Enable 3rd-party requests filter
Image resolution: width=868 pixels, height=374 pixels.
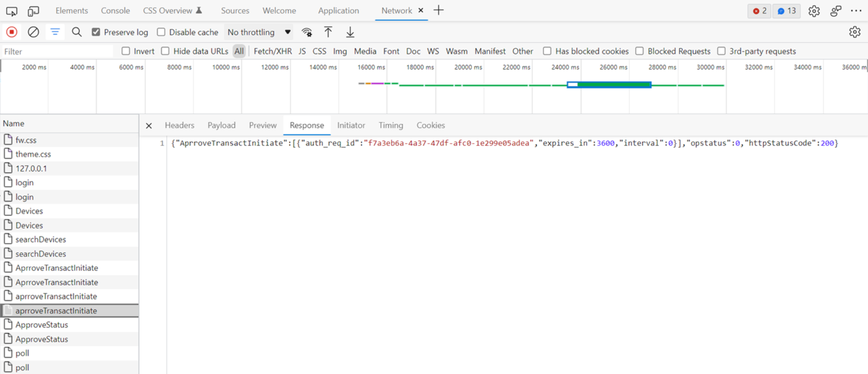pyautogui.click(x=721, y=51)
